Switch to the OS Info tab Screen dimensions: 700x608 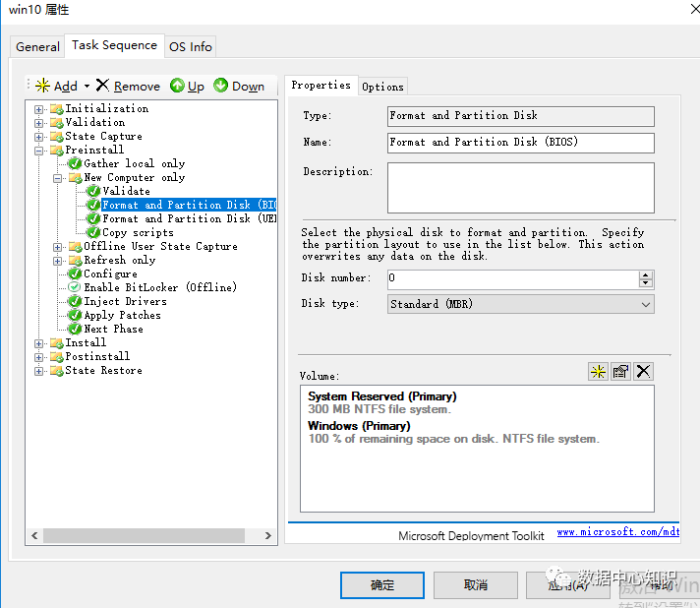(x=190, y=46)
